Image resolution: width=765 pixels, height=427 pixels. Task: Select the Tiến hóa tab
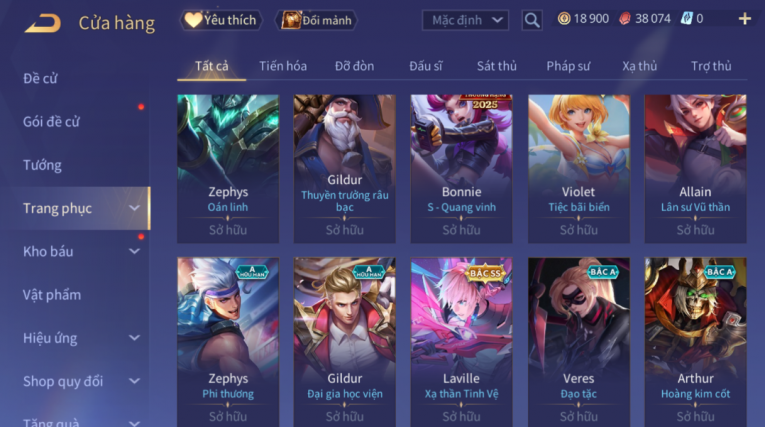(283, 66)
